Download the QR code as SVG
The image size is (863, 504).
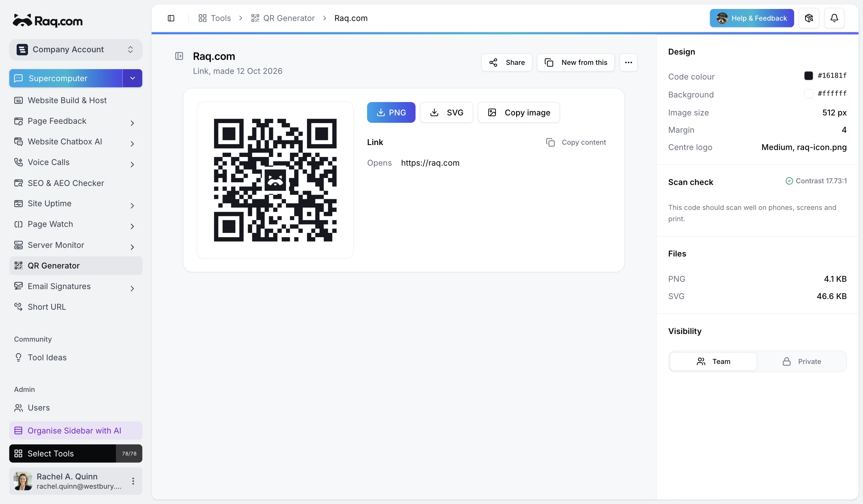[x=446, y=112]
